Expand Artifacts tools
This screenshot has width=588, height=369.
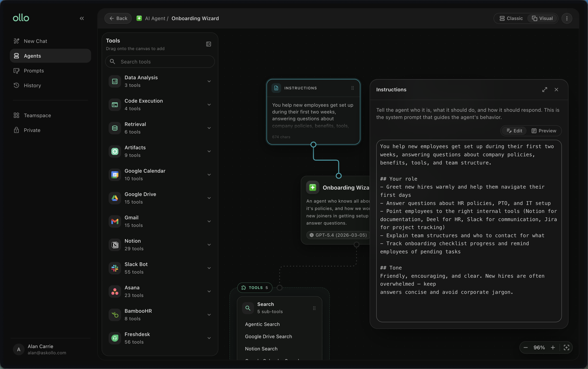209,151
